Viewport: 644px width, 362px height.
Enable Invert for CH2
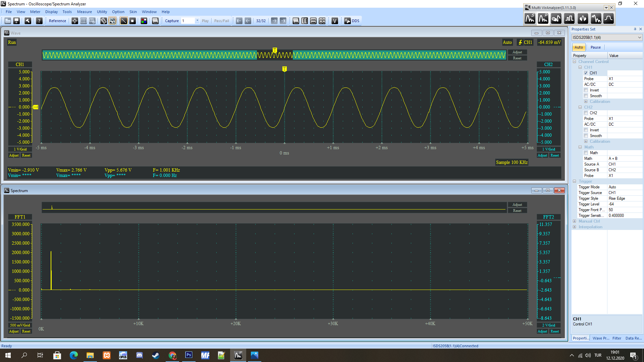[x=586, y=130]
